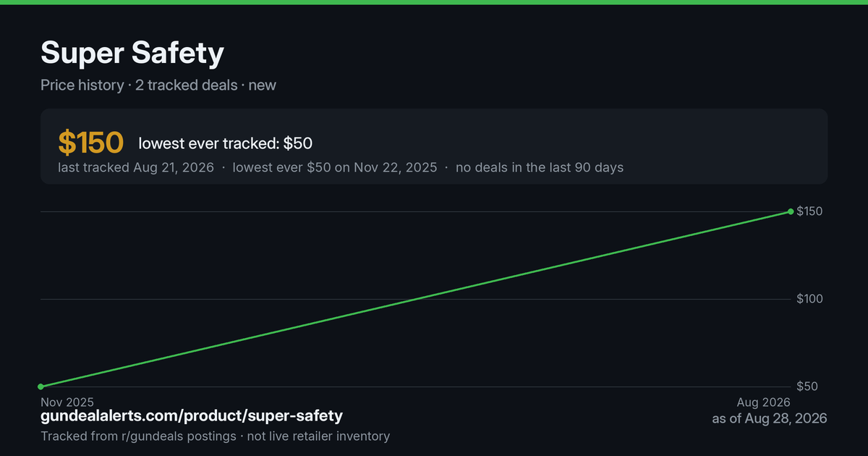Click the 2 tracked deals text
This screenshot has height=456, width=868.
pyautogui.click(x=186, y=85)
